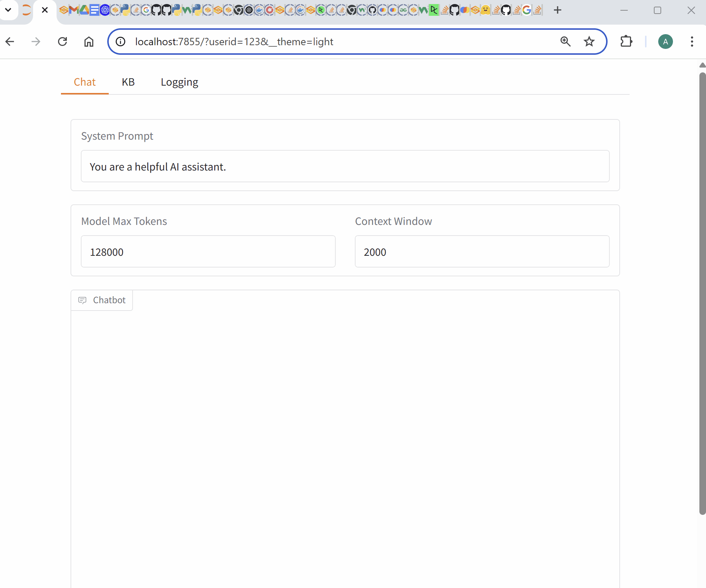Switch to the green square DataCamp tab
The image size is (706, 588).
(x=434, y=10)
